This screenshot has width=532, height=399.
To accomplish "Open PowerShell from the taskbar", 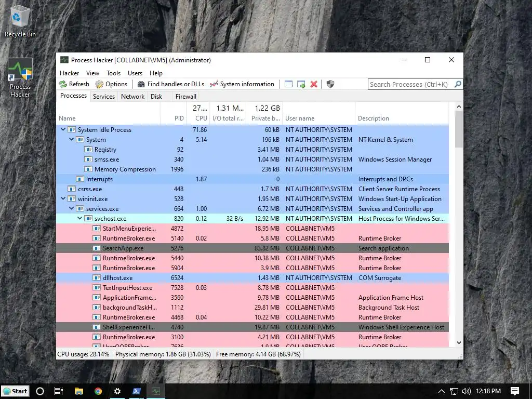I will [x=137, y=391].
